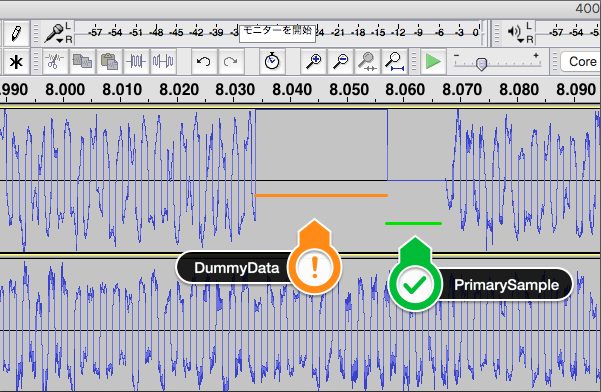This screenshot has width=601, height=392.
Task: Select the Multi-tool asterisk icon
Action: (x=15, y=62)
